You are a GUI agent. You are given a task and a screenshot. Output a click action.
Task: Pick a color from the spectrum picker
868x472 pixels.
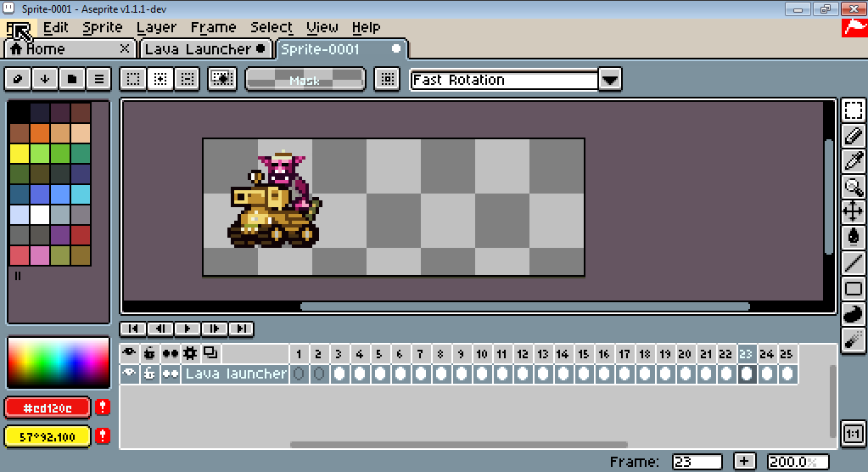coord(59,362)
